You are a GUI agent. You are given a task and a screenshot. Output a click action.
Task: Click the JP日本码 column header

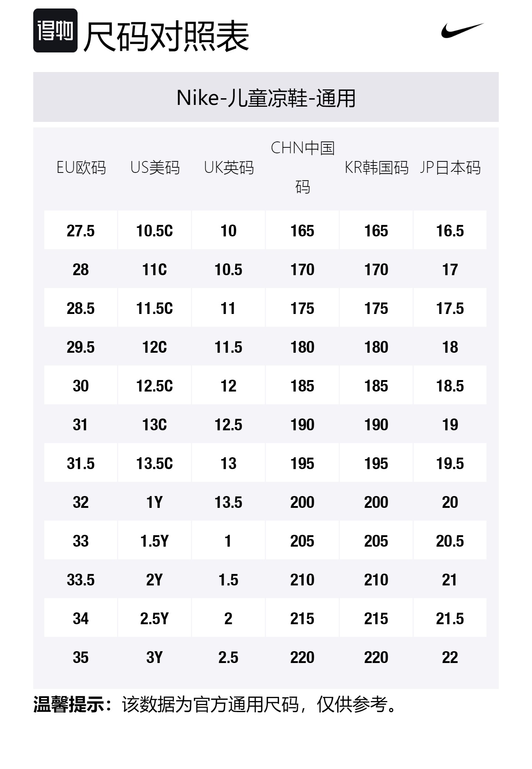coord(450,168)
